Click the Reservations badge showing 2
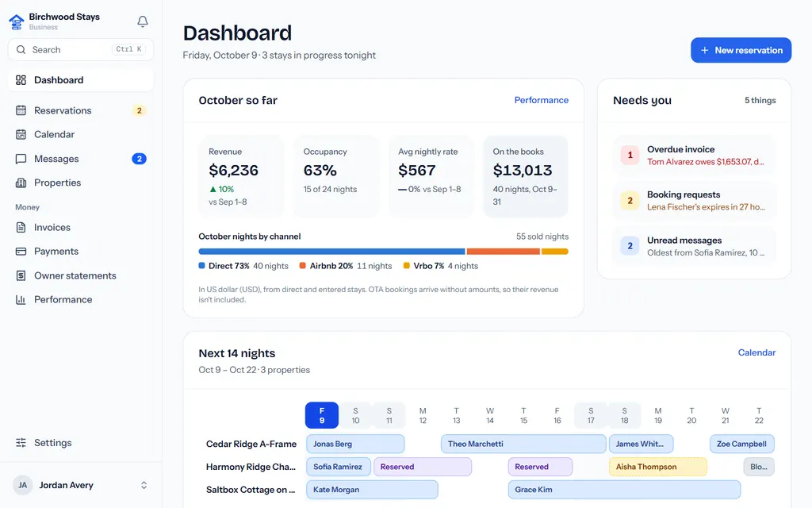This screenshot has width=812, height=508. (139, 110)
